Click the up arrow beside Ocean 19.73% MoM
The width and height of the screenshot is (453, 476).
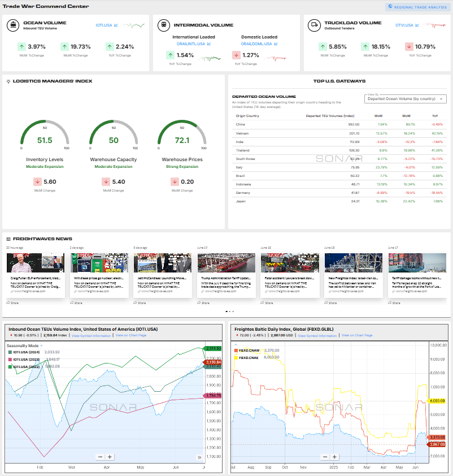pos(64,47)
